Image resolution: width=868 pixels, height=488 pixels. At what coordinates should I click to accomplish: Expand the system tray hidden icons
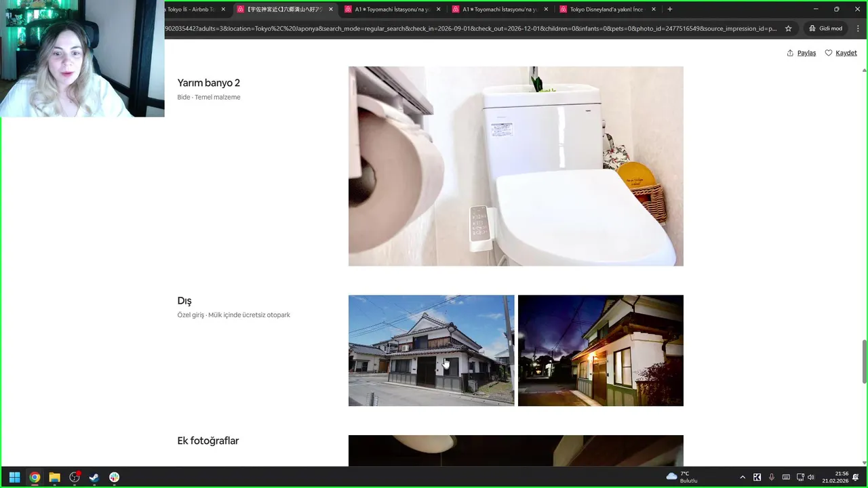pos(743,477)
